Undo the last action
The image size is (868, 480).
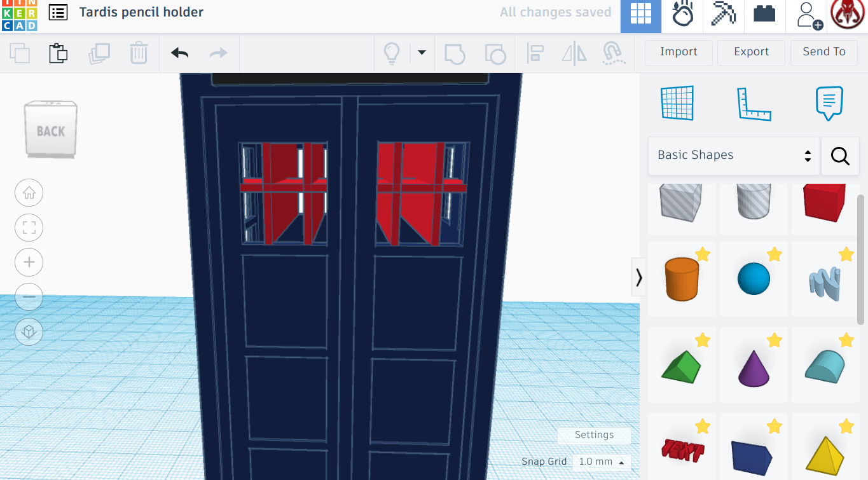tap(180, 53)
